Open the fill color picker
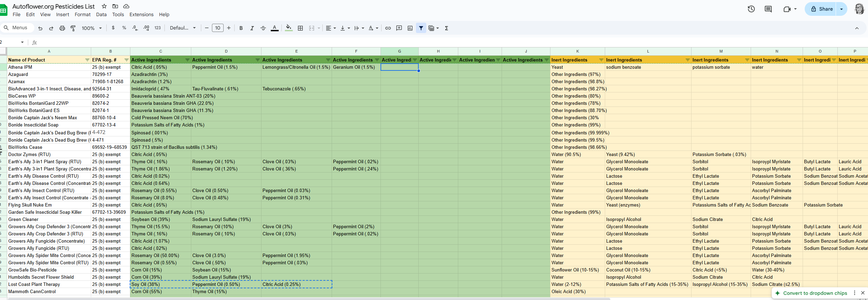The height and width of the screenshot is (300, 868). [x=289, y=28]
